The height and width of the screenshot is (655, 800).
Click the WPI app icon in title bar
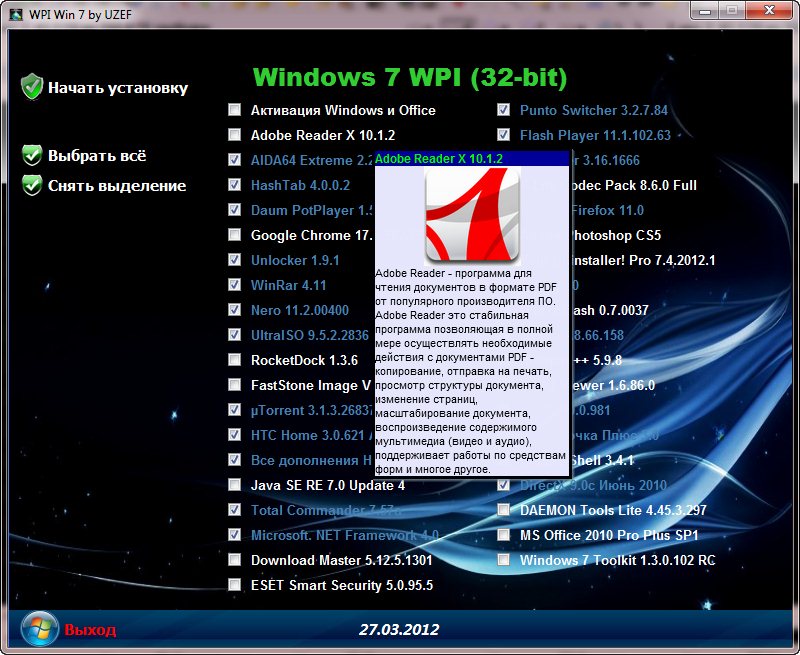tap(16, 11)
